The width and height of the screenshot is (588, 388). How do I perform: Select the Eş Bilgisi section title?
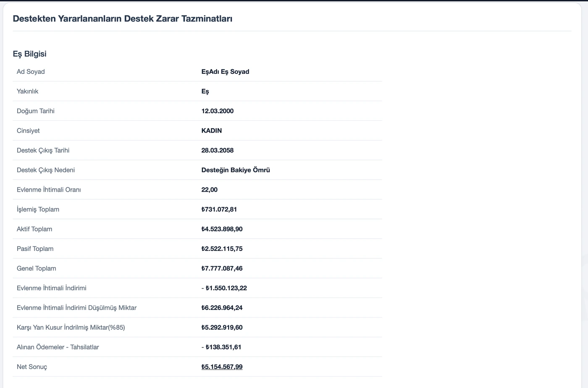tap(29, 54)
